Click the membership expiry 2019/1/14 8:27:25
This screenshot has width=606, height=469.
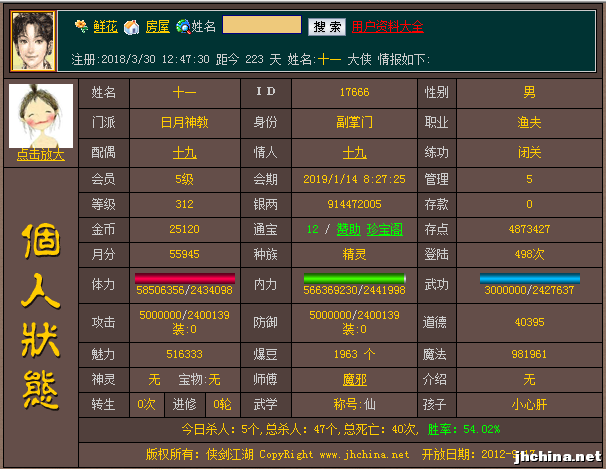click(354, 179)
